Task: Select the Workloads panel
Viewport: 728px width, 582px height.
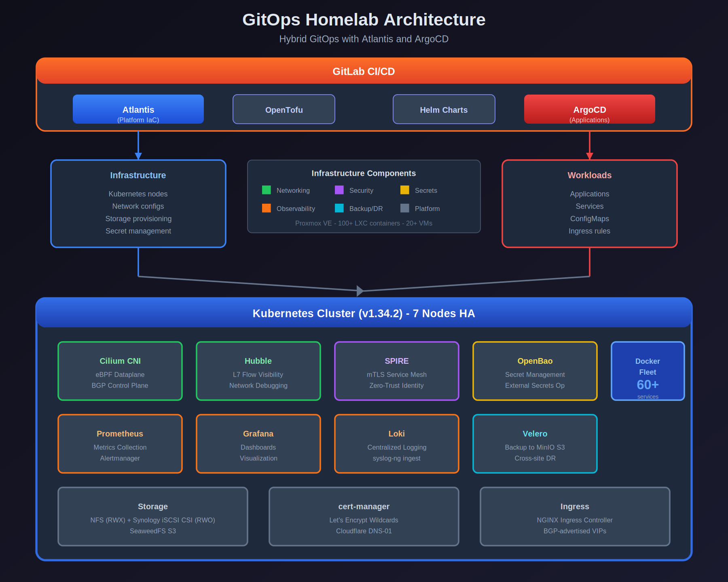Action: point(589,203)
